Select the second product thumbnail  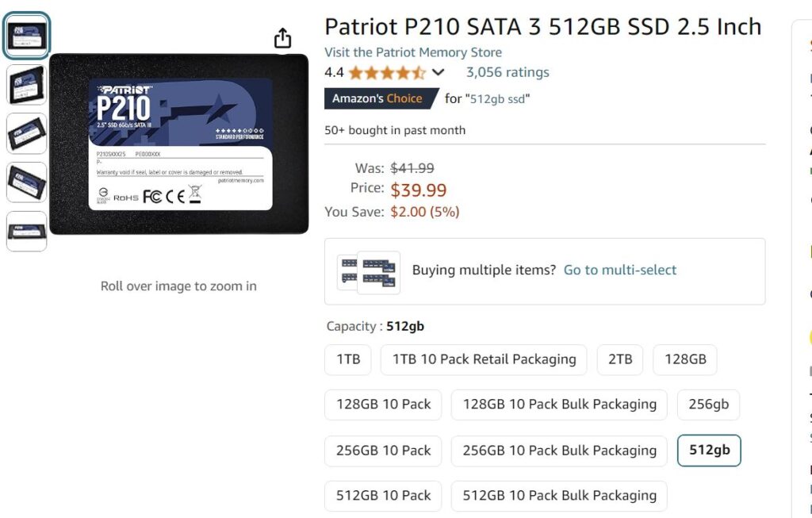pos(27,85)
